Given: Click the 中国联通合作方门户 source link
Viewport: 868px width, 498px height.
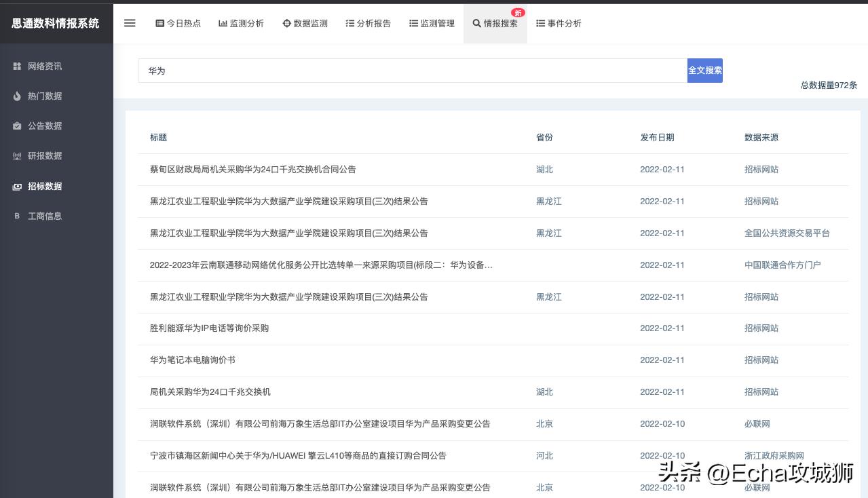Looking at the screenshot, I should pos(782,265).
